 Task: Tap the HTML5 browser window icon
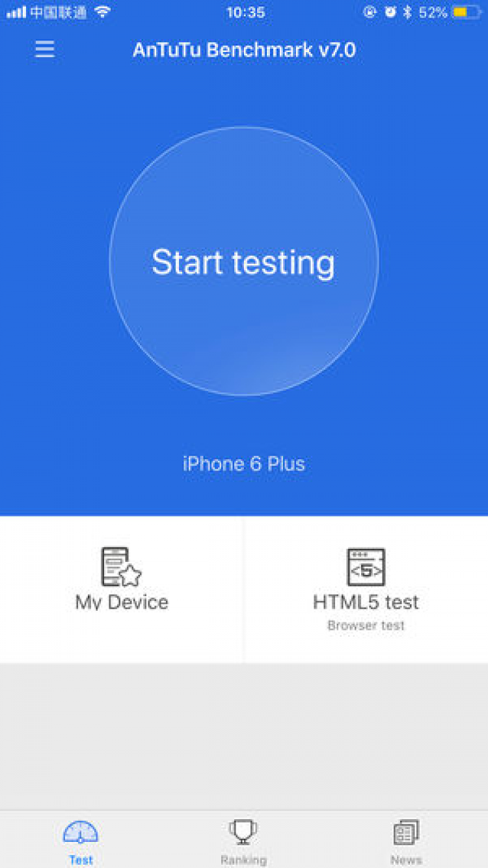coord(366,567)
